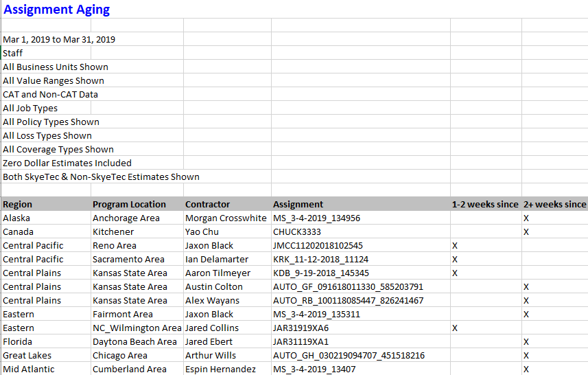This screenshot has height=375, width=588.
Task: Click the Assignment Aging title cell
Action: (56, 10)
